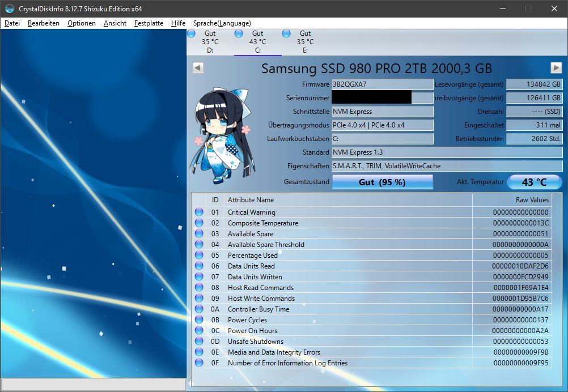Click the Betriebsstunden 2602 Std. value
Viewport: 568px width, 392px height.
534,139
